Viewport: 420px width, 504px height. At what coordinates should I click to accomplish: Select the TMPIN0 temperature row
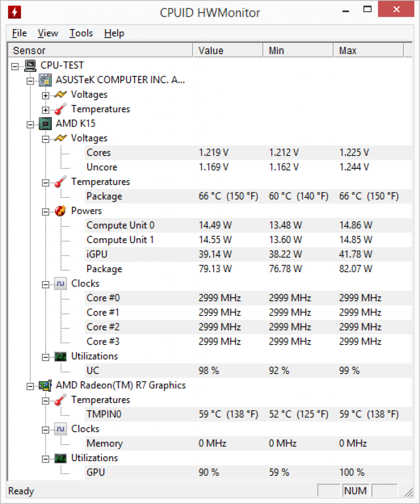tap(248, 414)
